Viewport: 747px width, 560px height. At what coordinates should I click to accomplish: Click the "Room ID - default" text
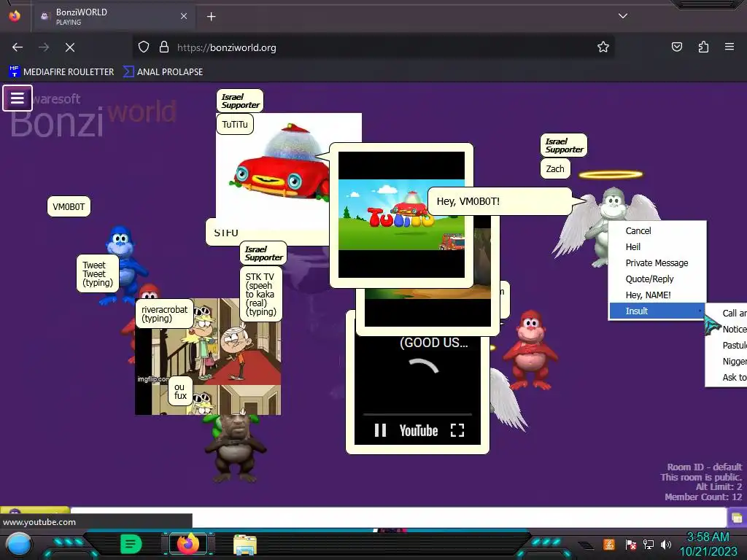tap(704, 467)
